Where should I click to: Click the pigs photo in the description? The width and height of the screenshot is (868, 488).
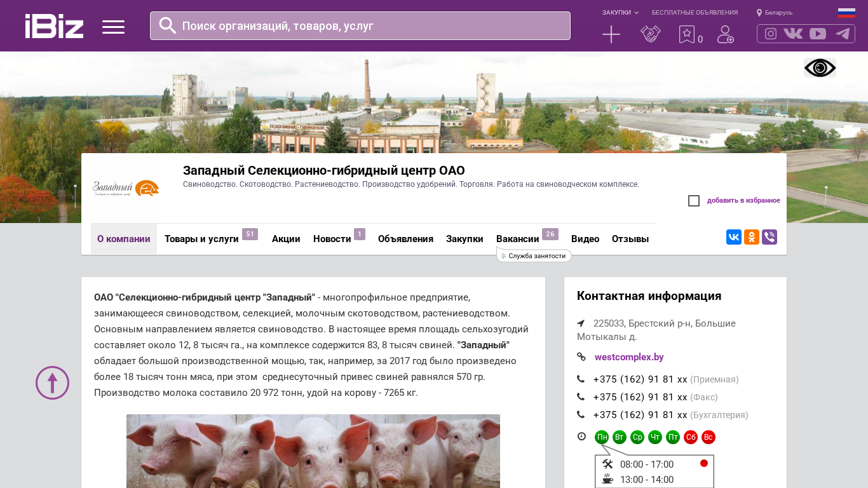click(x=313, y=451)
